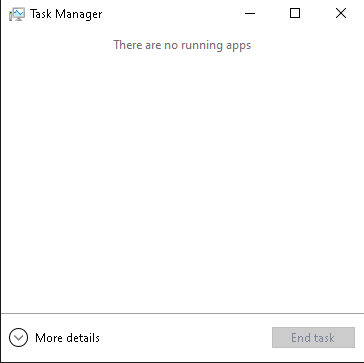
Task: Expand details with the circled chevron icon
Action: pyautogui.click(x=18, y=338)
